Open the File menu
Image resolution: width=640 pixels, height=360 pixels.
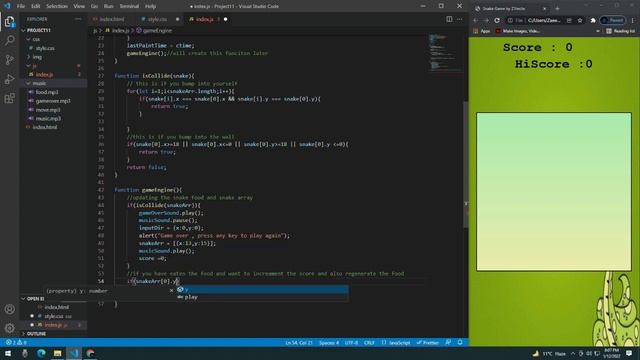point(21,6)
